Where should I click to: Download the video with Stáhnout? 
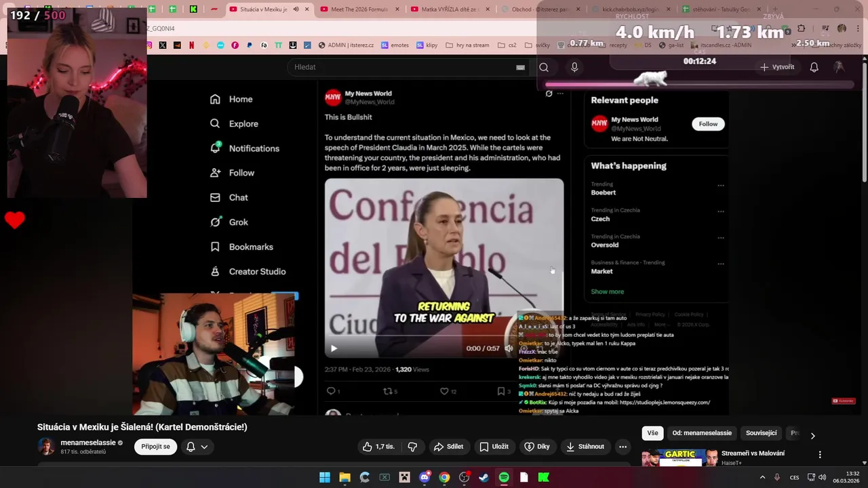click(x=585, y=447)
